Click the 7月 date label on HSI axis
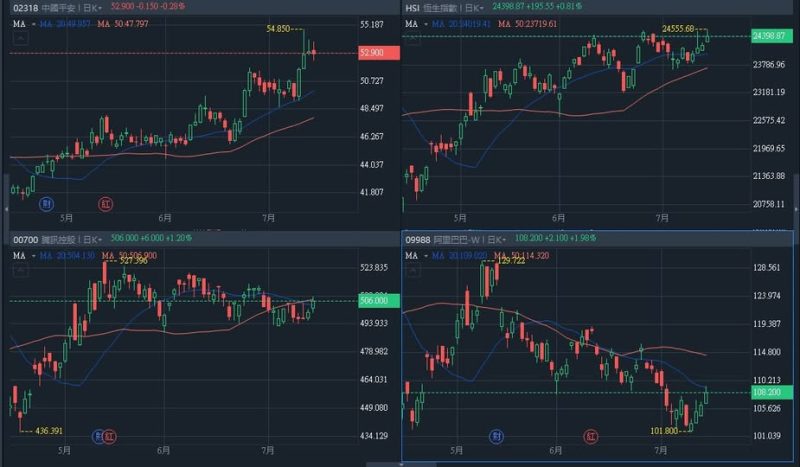 pyautogui.click(x=661, y=215)
